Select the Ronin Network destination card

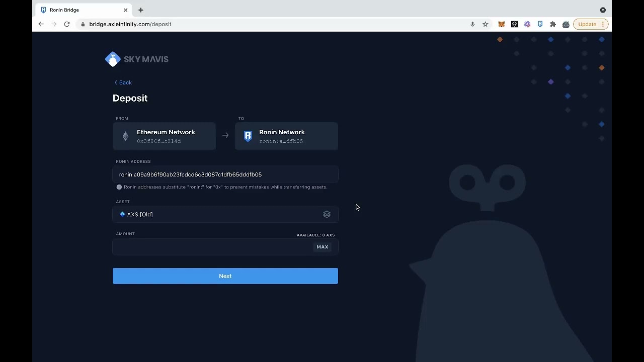pyautogui.click(x=286, y=136)
